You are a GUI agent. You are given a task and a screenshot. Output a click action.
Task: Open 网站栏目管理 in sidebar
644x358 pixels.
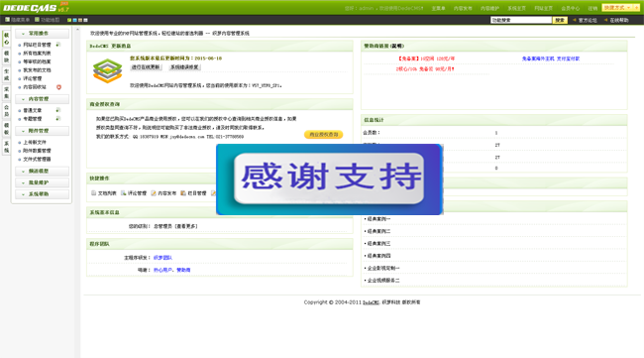[x=37, y=45]
